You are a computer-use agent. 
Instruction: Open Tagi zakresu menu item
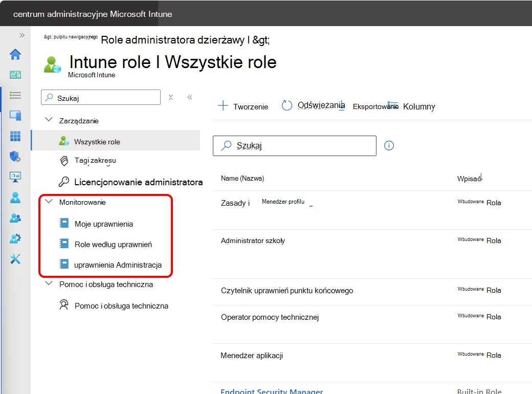point(95,160)
